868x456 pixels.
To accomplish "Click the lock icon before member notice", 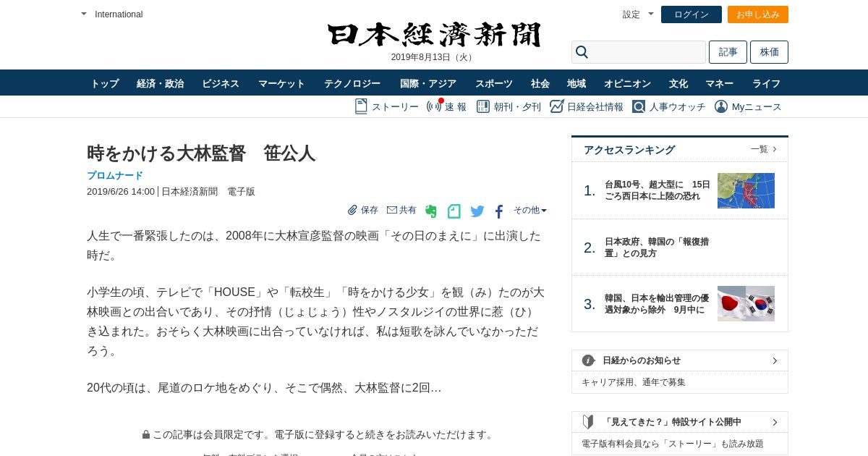I will pyautogui.click(x=146, y=434).
